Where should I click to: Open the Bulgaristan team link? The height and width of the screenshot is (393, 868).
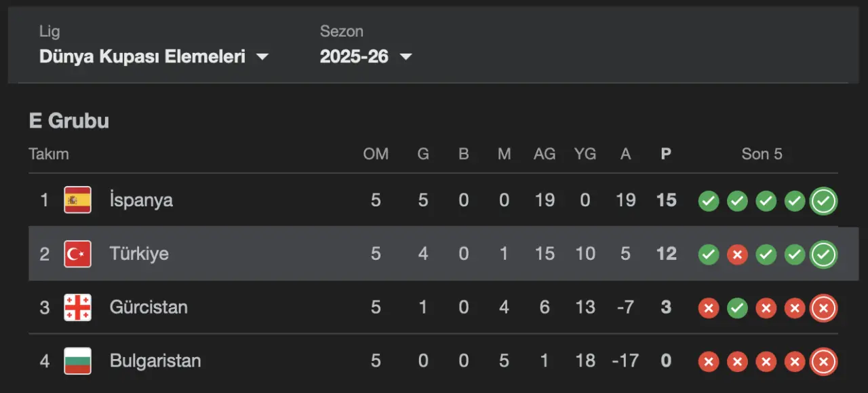coord(155,360)
